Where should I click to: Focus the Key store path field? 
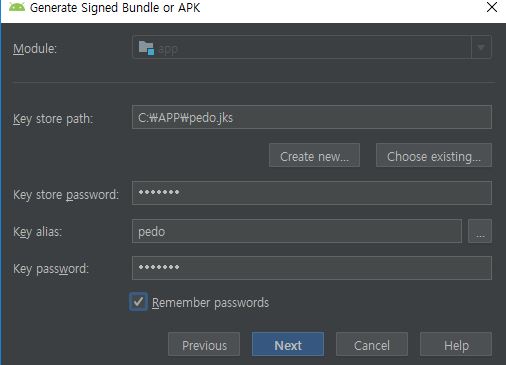[x=312, y=117]
